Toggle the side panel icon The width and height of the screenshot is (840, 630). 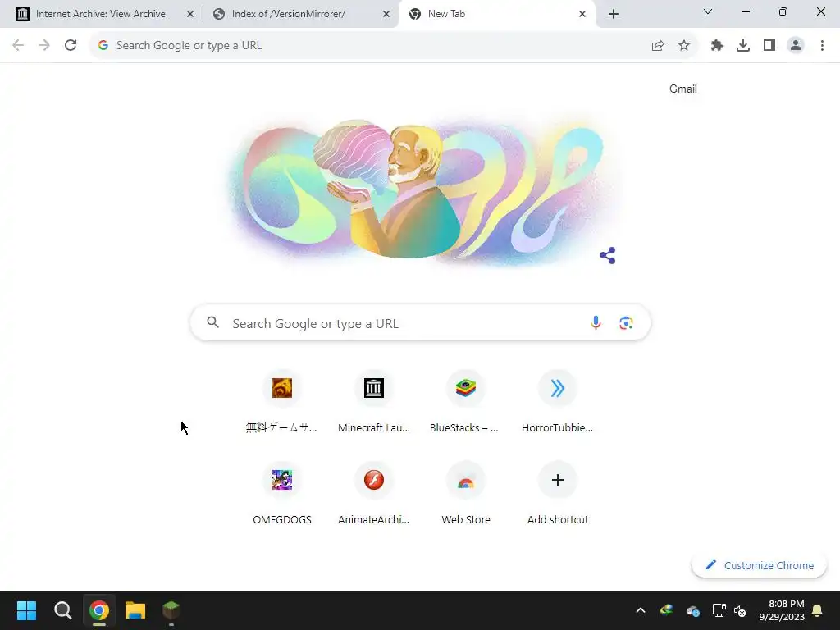(769, 46)
